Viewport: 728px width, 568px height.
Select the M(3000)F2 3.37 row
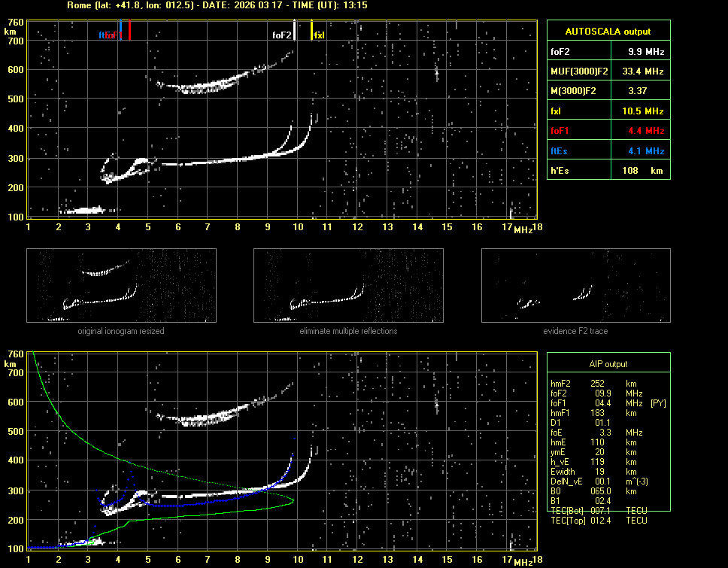point(608,91)
